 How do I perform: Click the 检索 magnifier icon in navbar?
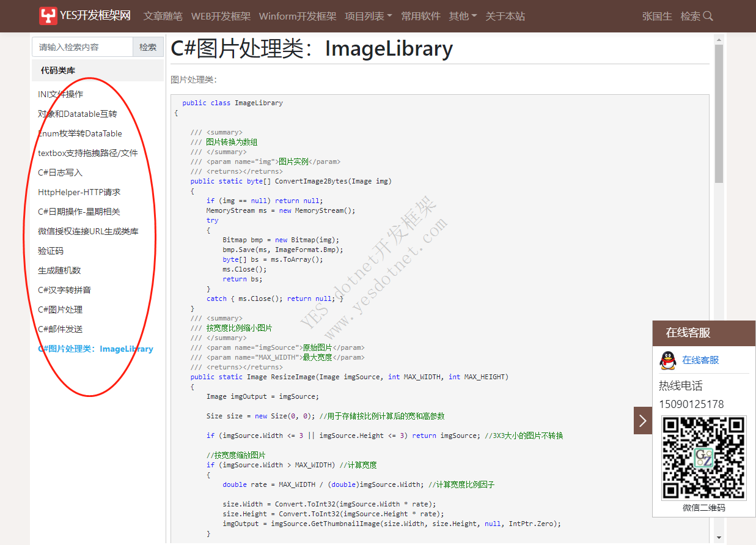tap(708, 16)
